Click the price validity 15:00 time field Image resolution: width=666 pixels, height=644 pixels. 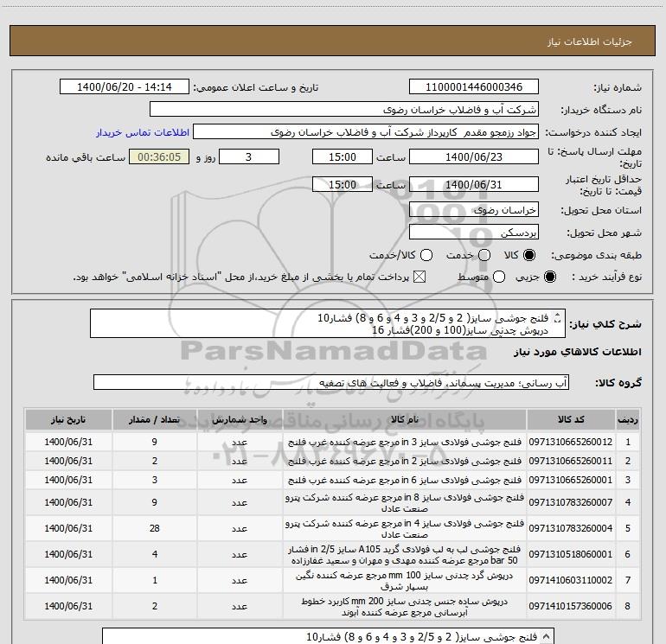pos(343,184)
